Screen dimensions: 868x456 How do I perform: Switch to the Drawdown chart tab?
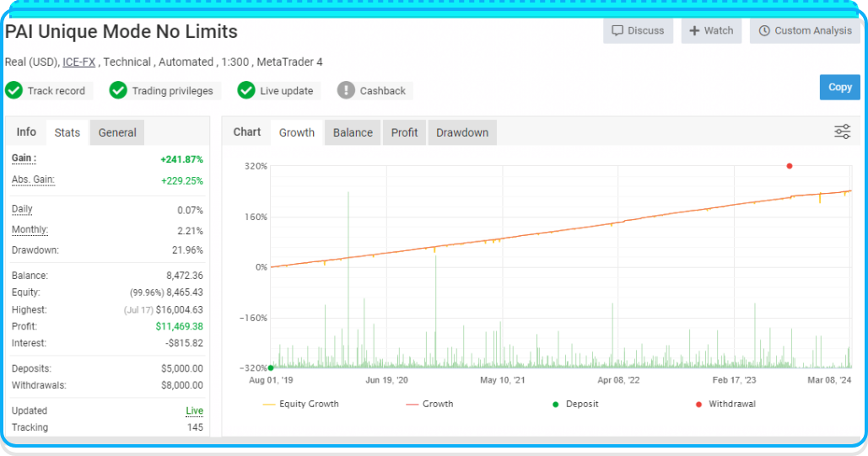(462, 132)
